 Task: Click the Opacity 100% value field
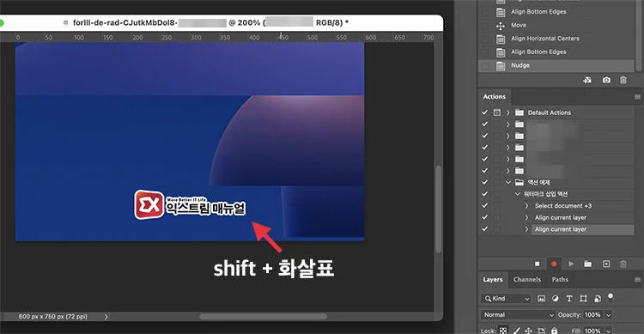[593, 315]
